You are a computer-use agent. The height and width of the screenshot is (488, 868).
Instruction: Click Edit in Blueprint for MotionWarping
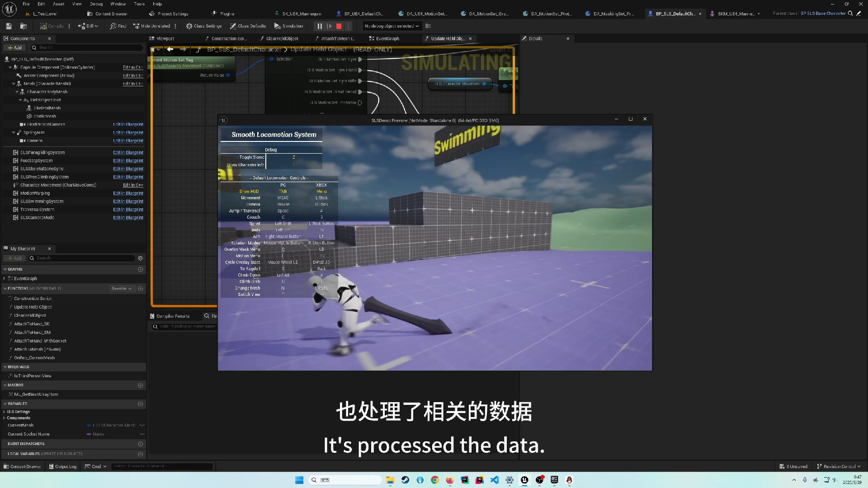click(x=128, y=193)
